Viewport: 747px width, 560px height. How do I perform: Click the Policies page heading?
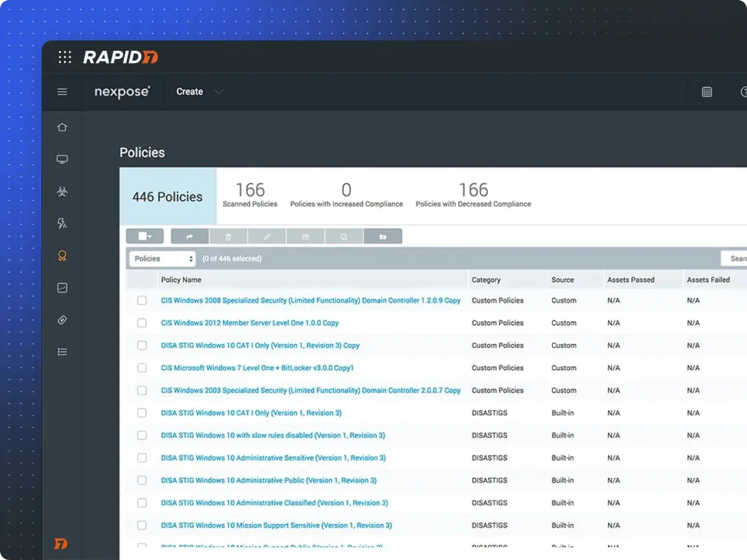point(142,152)
